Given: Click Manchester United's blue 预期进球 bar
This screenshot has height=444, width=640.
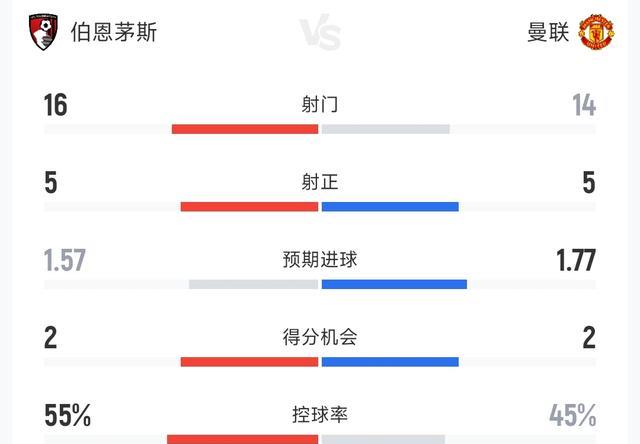Looking at the screenshot, I should click(394, 284).
